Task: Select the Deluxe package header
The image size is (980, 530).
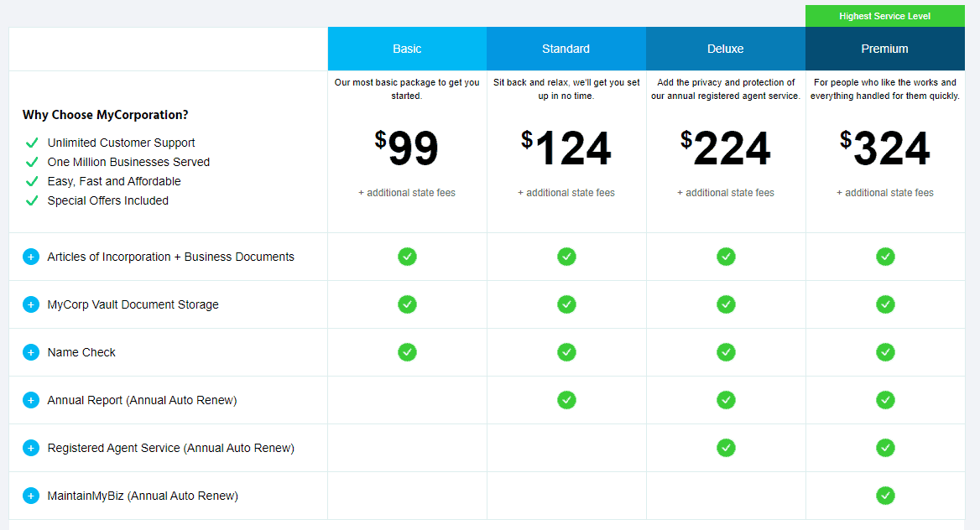Action: pos(726,49)
